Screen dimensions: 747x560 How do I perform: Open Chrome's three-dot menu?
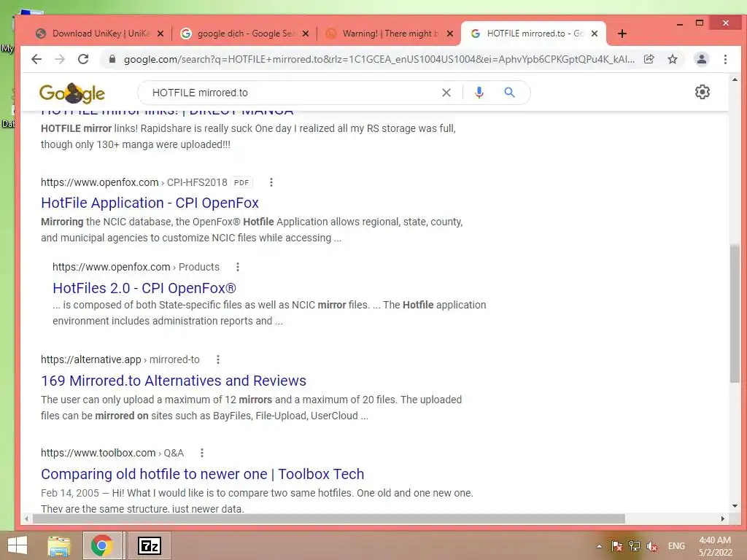[x=725, y=59]
